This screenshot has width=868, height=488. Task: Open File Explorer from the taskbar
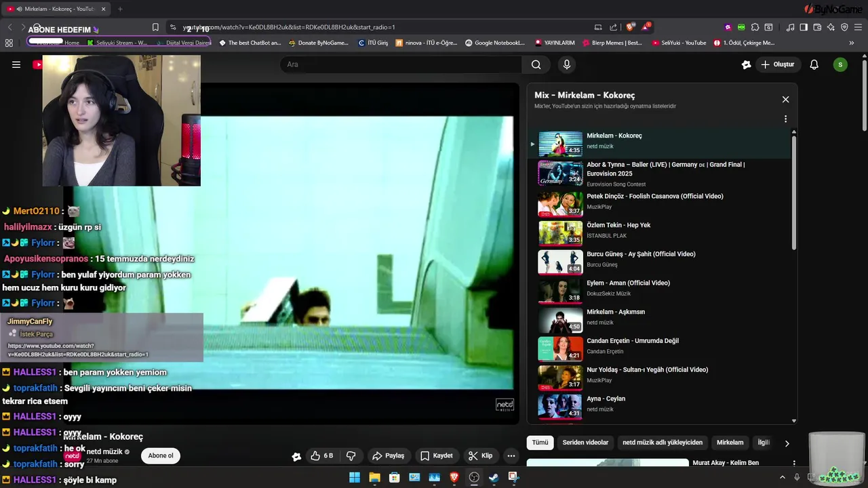[x=374, y=477]
